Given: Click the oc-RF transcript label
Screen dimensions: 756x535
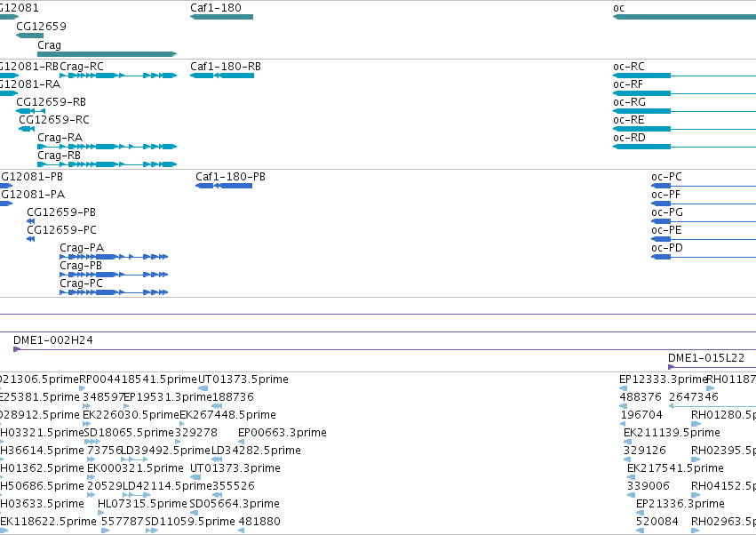Looking at the screenshot, I should [628, 84].
